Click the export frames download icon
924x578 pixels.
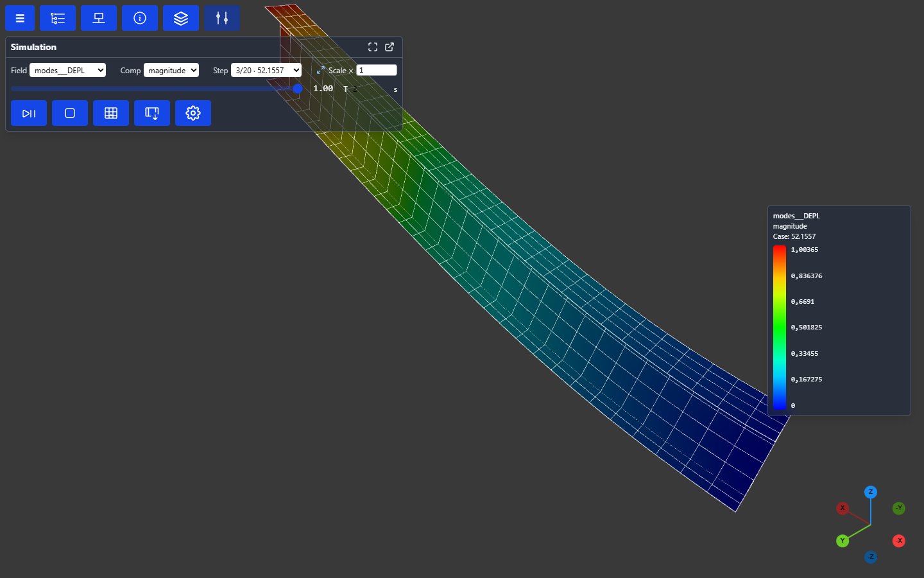point(152,113)
